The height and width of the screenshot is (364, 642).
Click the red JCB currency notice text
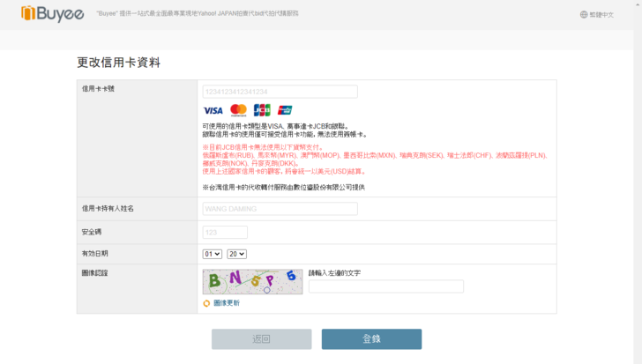(375, 160)
